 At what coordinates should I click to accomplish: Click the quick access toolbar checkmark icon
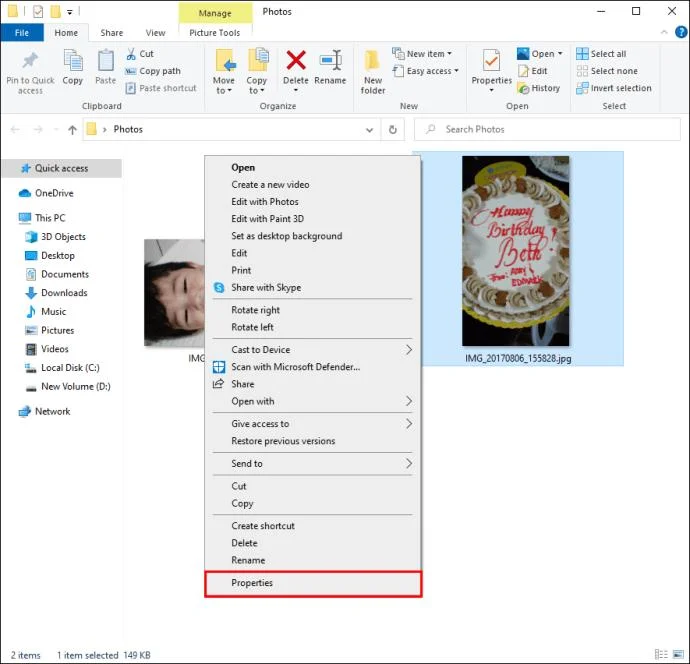tap(38, 11)
